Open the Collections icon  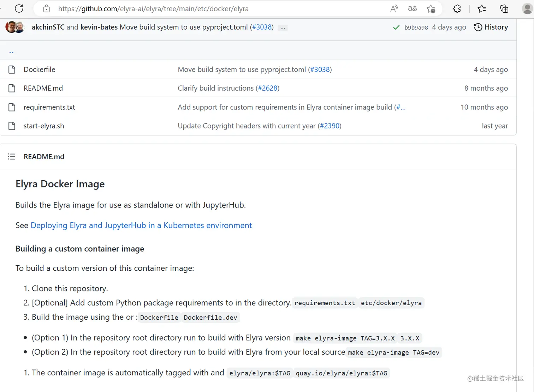[x=504, y=9]
